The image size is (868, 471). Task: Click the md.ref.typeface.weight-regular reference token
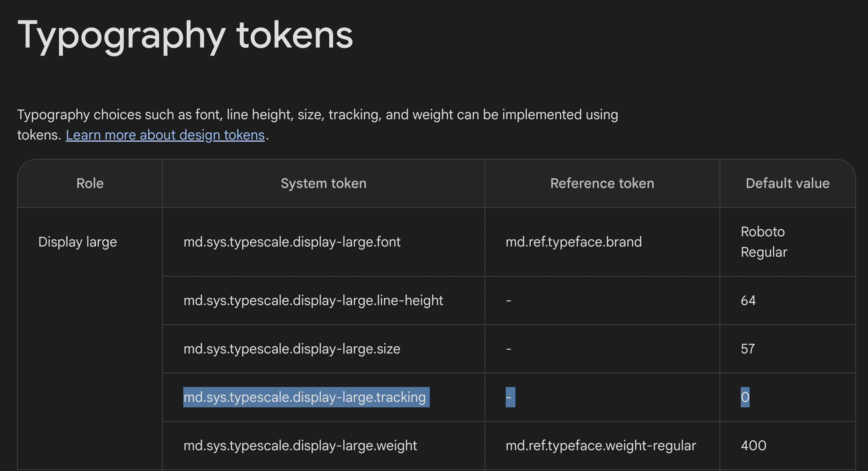point(601,446)
